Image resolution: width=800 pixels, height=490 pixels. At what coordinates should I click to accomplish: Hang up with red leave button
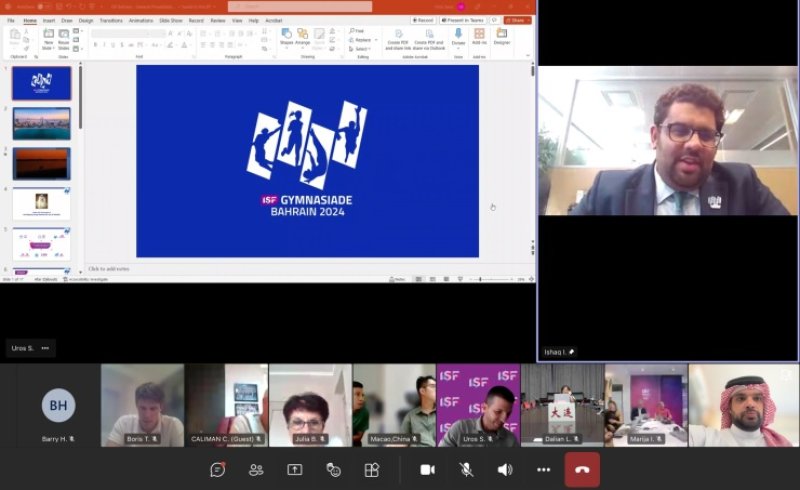(x=582, y=470)
